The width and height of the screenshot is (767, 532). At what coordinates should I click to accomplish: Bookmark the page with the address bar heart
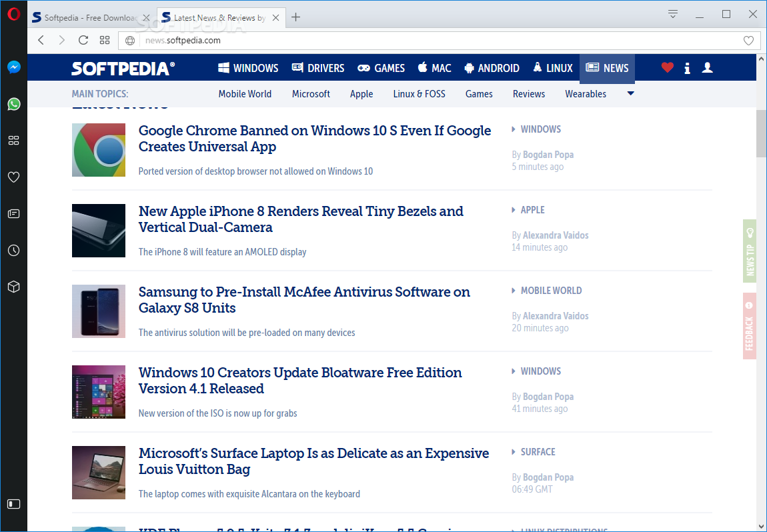[748, 41]
